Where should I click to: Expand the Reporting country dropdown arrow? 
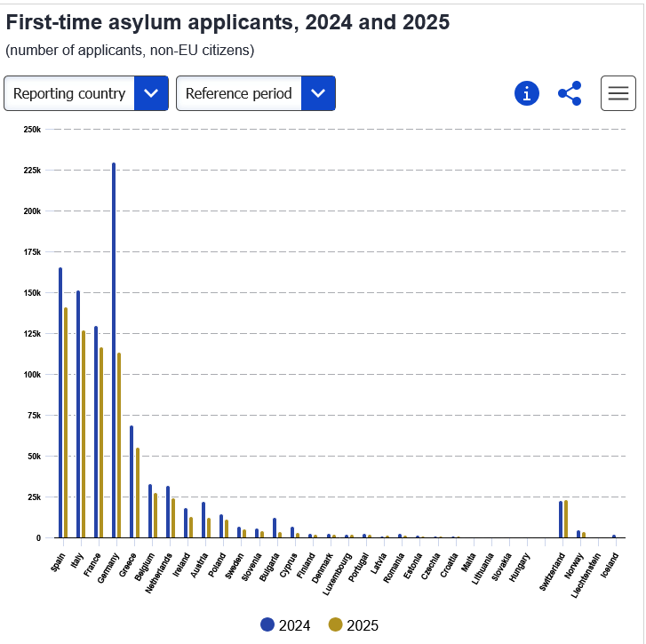[x=151, y=93]
